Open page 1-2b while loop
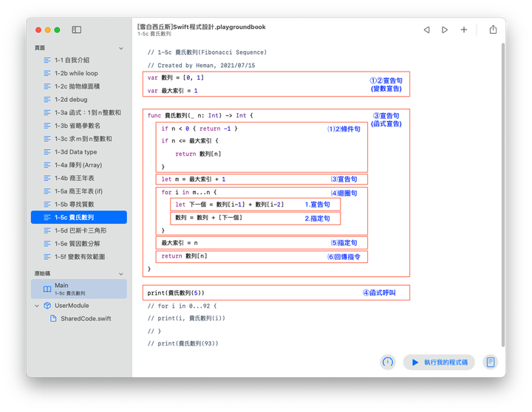 (79, 73)
